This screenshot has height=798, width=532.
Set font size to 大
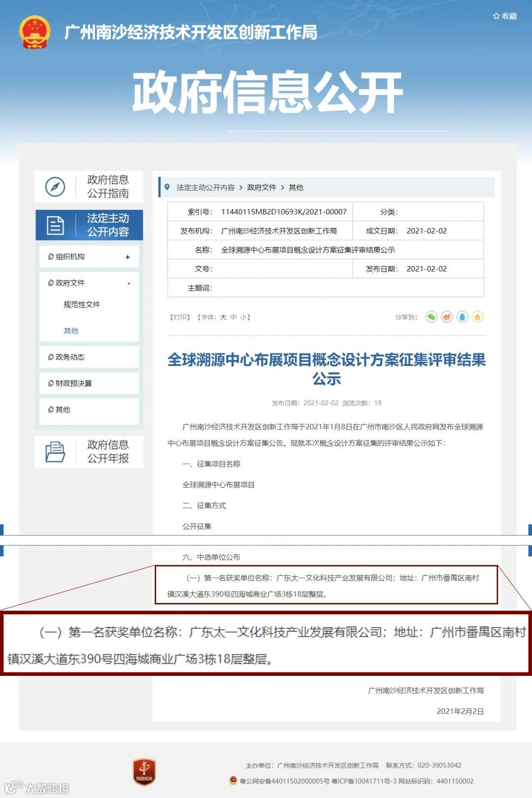223,317
